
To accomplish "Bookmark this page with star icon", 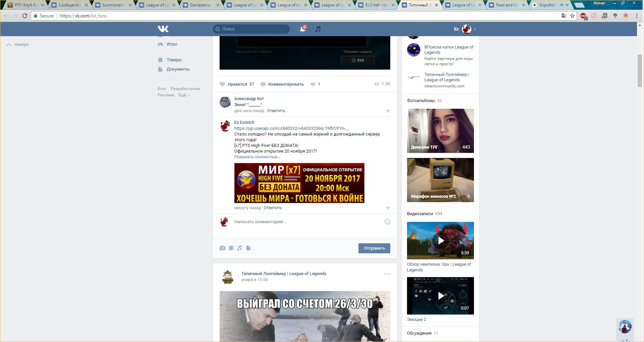I will coord(572,16).
